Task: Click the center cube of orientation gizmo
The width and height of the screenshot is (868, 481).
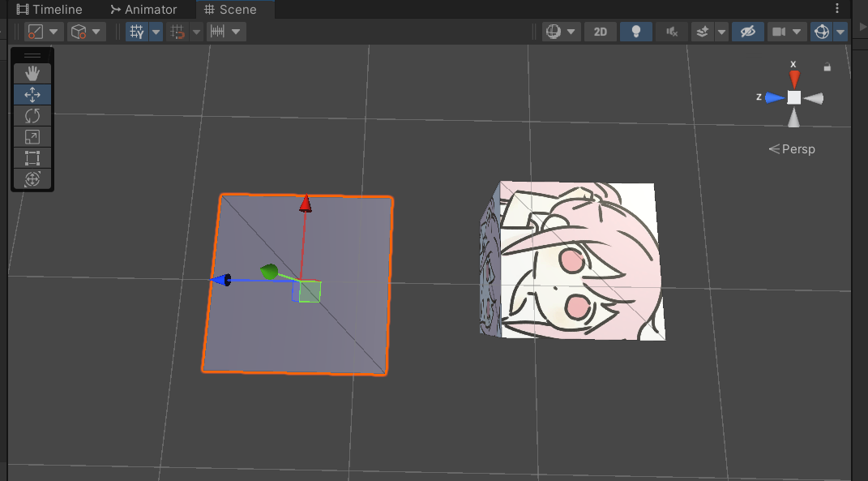Action: (793, 97)
